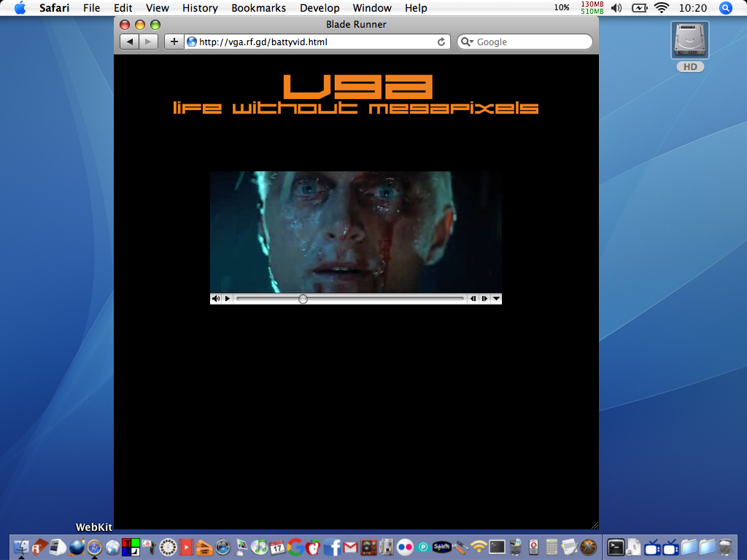
Task: Open the WebKit browser in Dock
Action: click(94, 547)
